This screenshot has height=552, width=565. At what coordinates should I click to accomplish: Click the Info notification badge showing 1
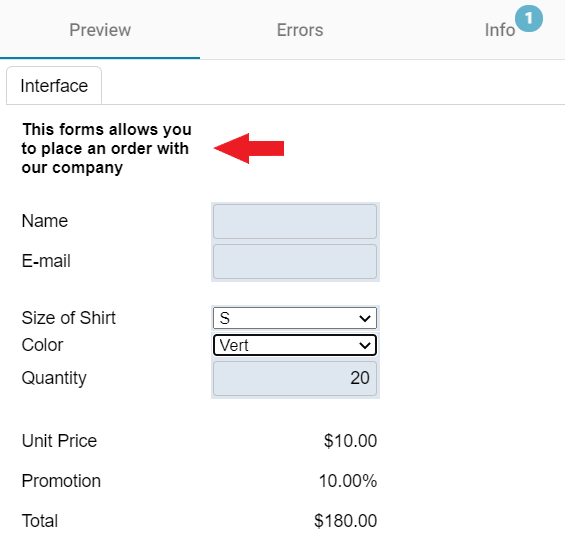529,18
